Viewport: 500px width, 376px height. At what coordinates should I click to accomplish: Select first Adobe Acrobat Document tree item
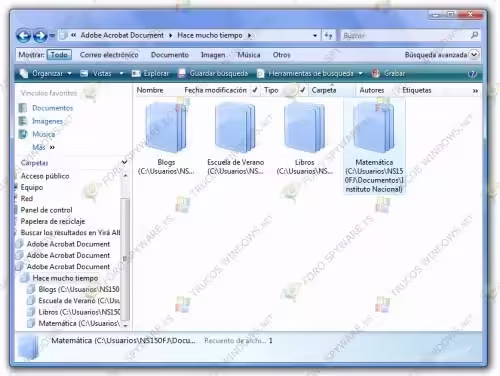(68, 244)
